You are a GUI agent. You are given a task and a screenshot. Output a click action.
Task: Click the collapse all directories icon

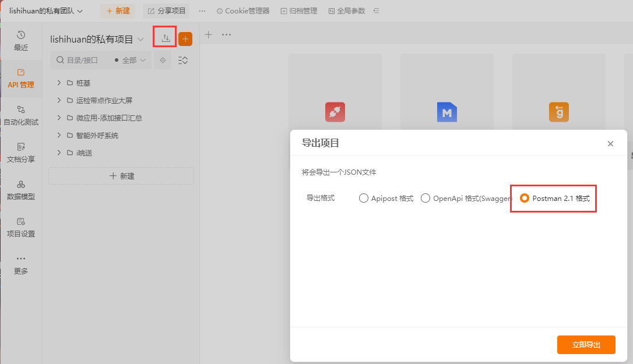[x=183, y=60]
